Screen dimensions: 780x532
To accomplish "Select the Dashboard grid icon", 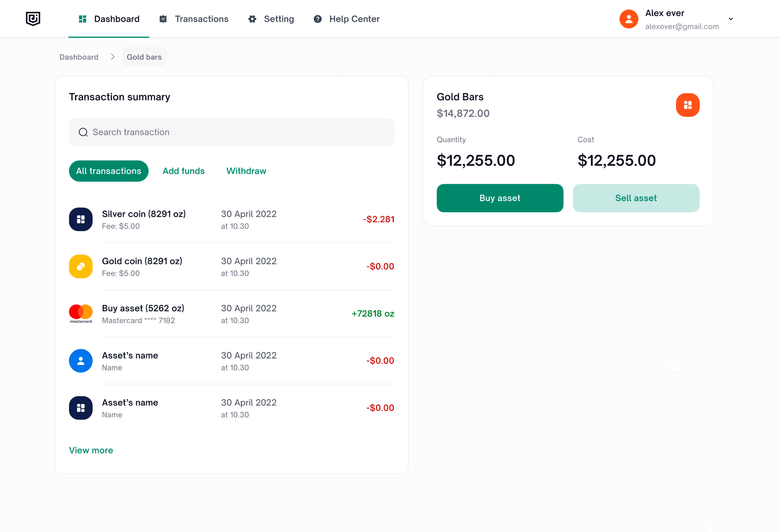I will coord(82,19).
